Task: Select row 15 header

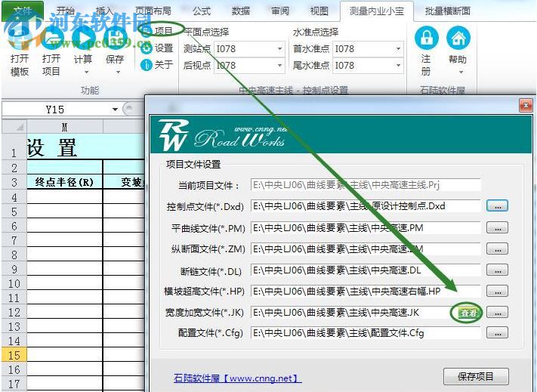Action: pyautogui.click(x=14, y=355)
